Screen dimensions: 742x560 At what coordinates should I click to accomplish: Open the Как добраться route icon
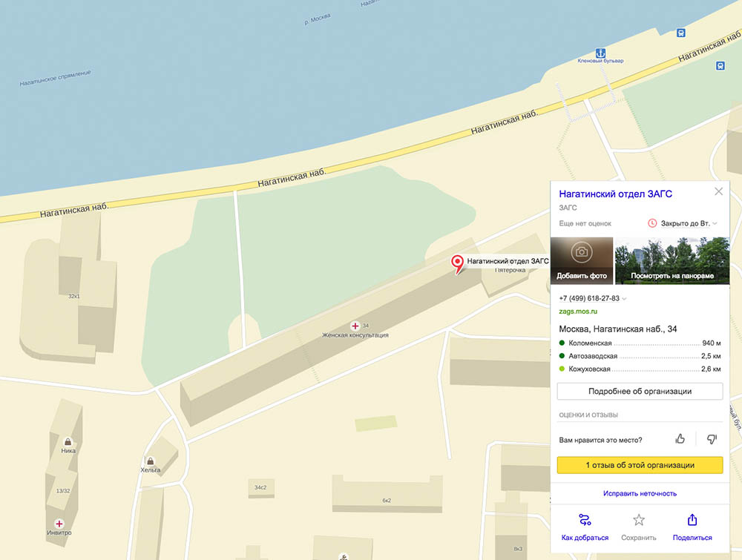(585, 520)
